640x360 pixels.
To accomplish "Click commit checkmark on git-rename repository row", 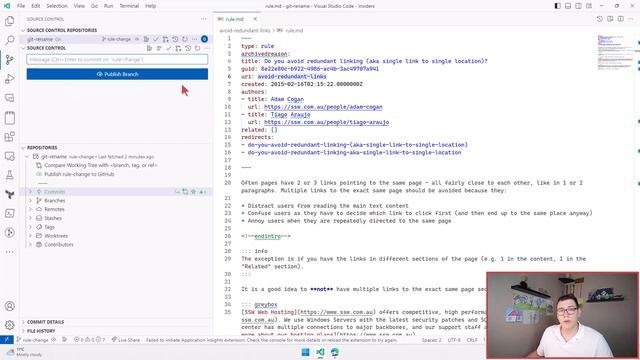I will coord(156,39).
